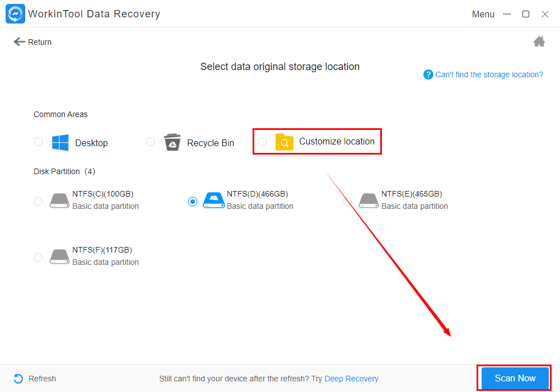Select the NTFS(F) partition radio button

[38, 258]
